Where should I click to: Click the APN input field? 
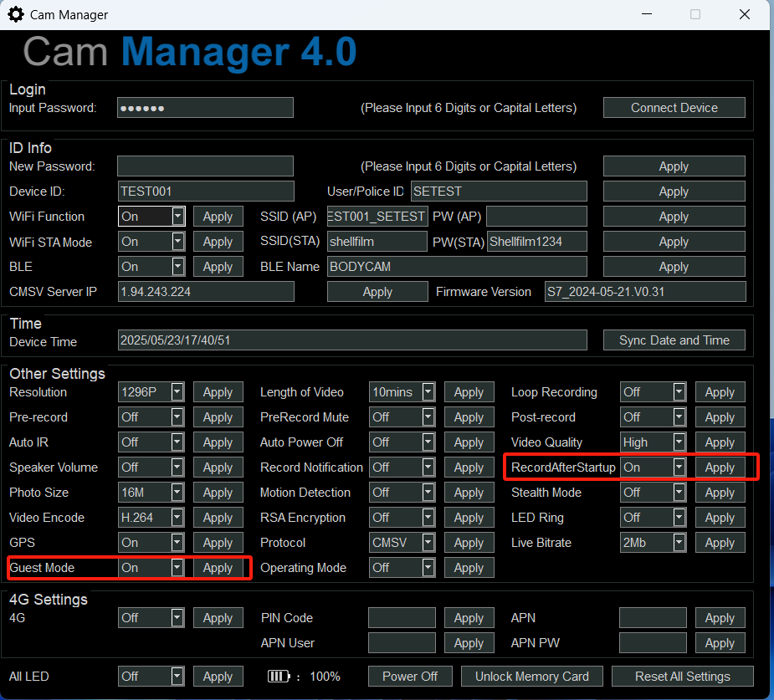click(653, 617)
